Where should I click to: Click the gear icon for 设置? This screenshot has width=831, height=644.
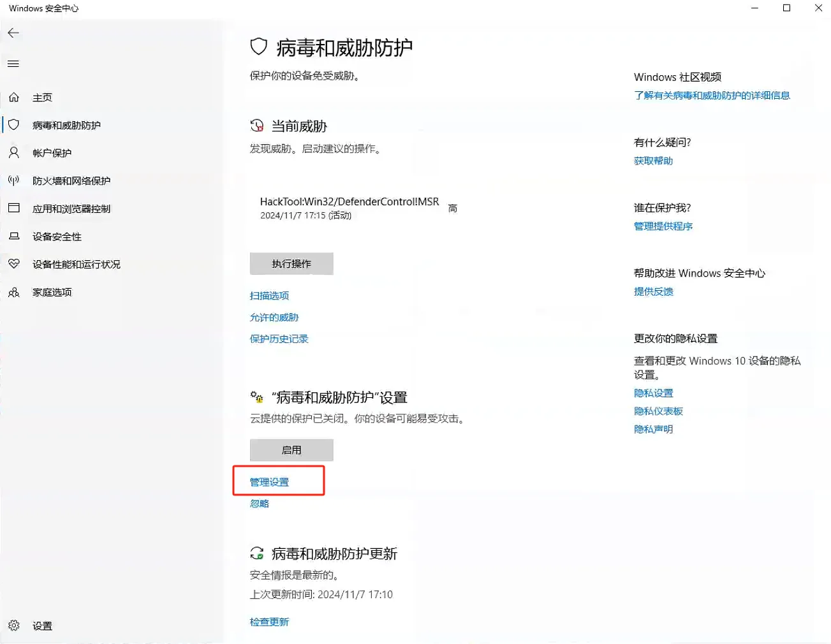coord(14,626)
